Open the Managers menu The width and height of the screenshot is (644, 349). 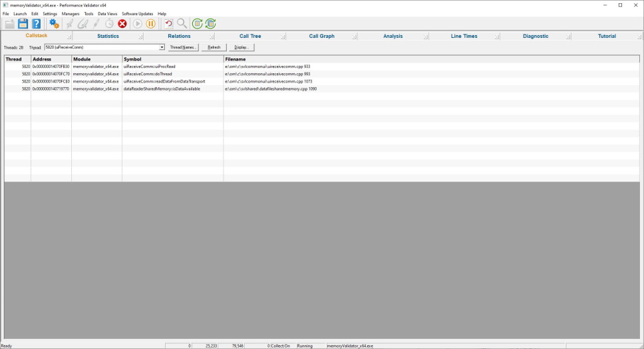tap(71, 13)
